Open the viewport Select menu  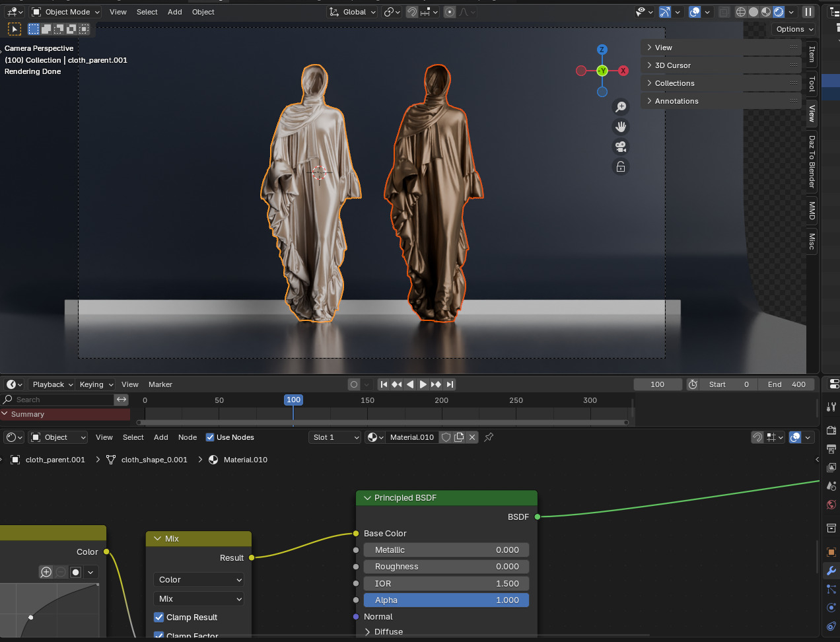click(x=147, y=12)
